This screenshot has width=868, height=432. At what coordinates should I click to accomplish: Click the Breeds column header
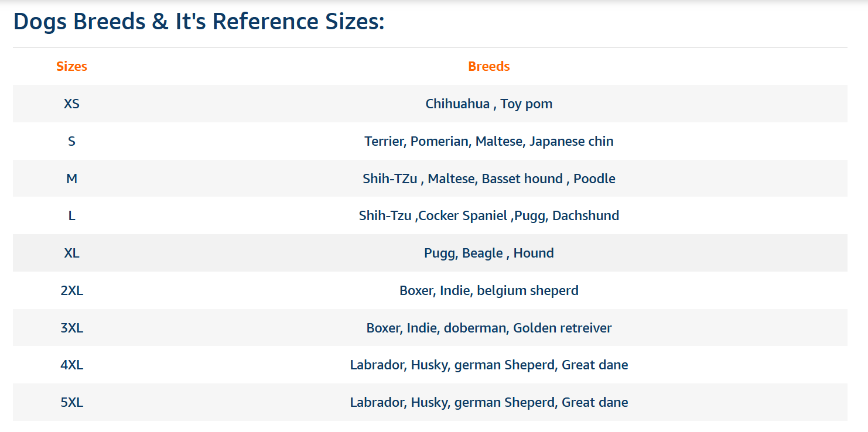coord(488,67)
